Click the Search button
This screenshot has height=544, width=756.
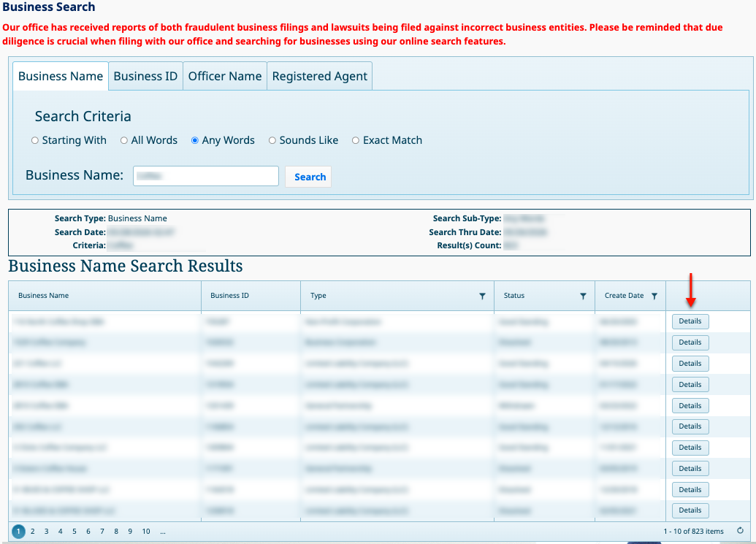pos(308,177)
